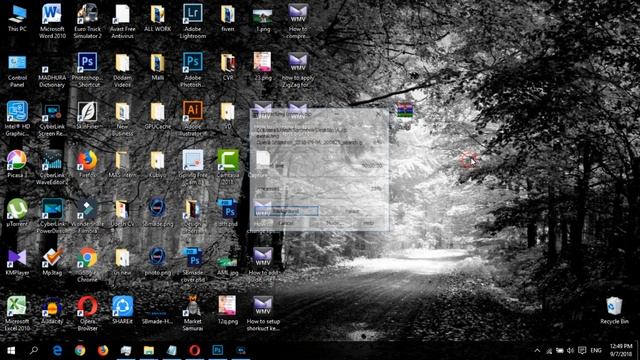Viewport: 640px width, 360px height.
Task: Select the Udesh Cv folder
Action: tap(122, 213)
